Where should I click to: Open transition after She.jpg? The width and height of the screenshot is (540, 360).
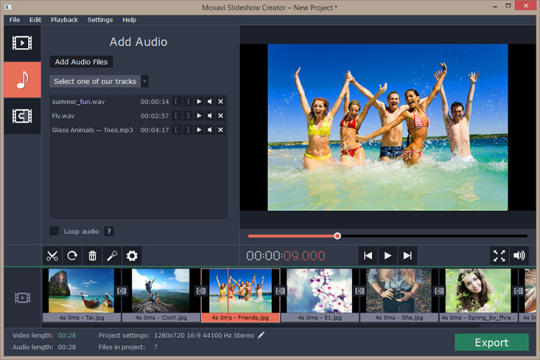coord(439,291)
